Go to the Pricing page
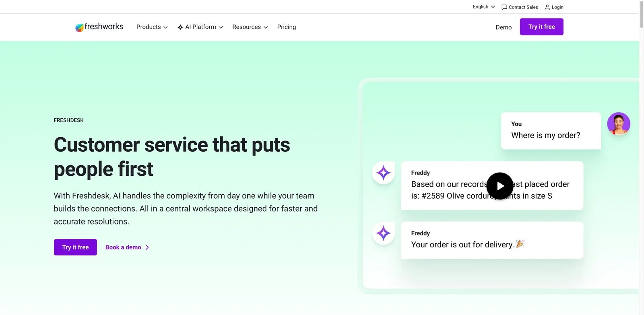 pos(287,27)
